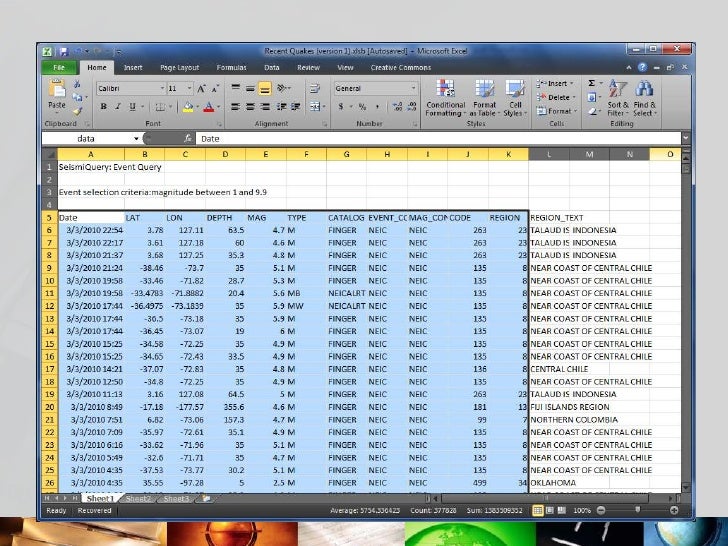728x546 pixels.
Task: Toggle the highlighted Bottom Align button
Action: pyautogui.click(x=265, y=88)
